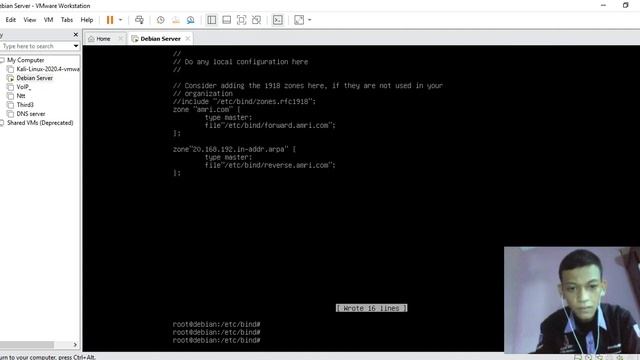Viewport: 640px width, 360px height.
Task: Open the Tabs menu
Action: pyautogui.click(x=67, y=20)
